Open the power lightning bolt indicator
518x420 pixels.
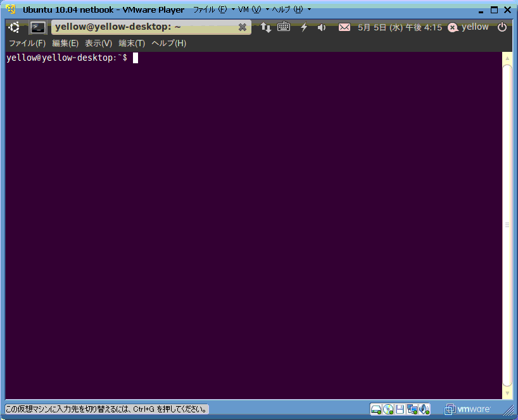click(x=304, y=27)
